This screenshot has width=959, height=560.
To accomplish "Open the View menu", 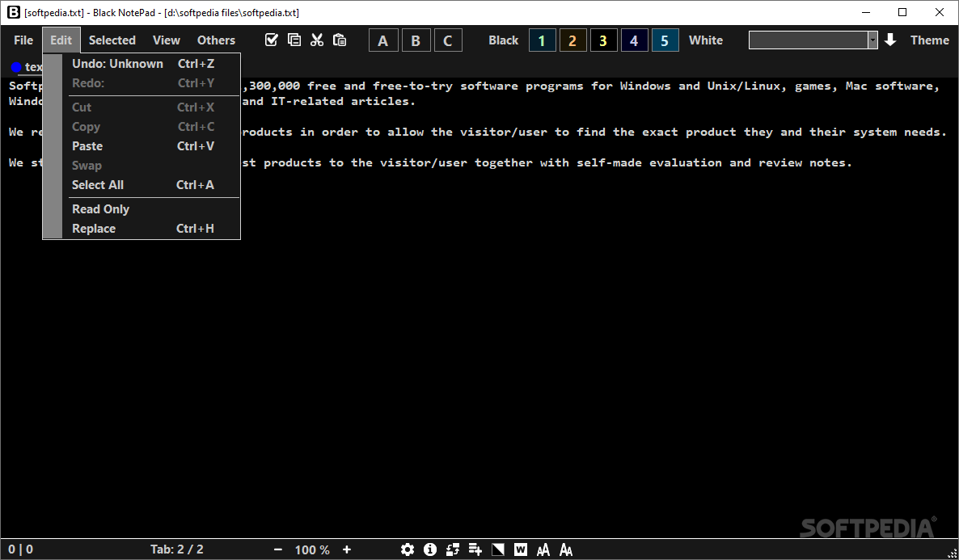I will [x=167, y=40].
